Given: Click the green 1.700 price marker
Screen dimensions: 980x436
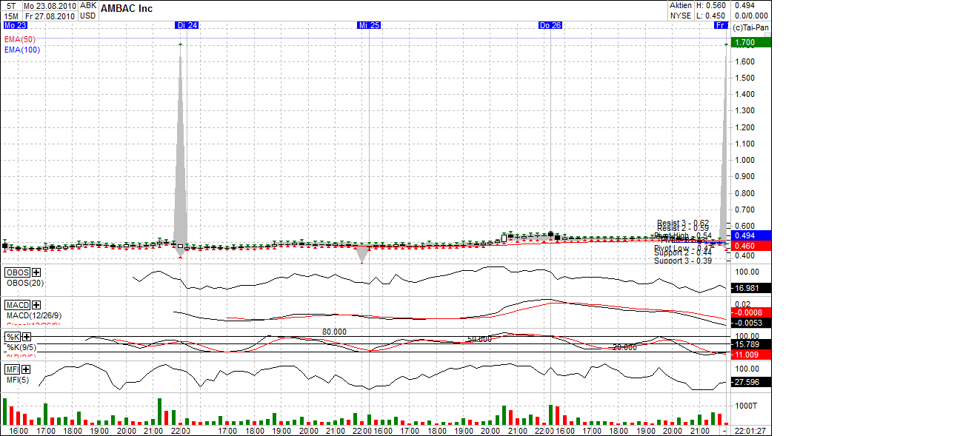Looking at the screenshot, I should [752, 43].
